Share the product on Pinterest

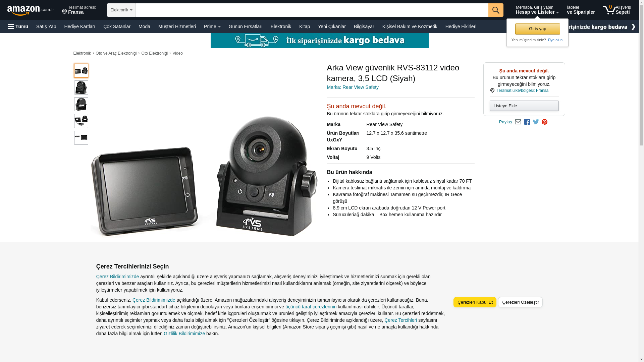pyautogui.click(x=544, y=122)
